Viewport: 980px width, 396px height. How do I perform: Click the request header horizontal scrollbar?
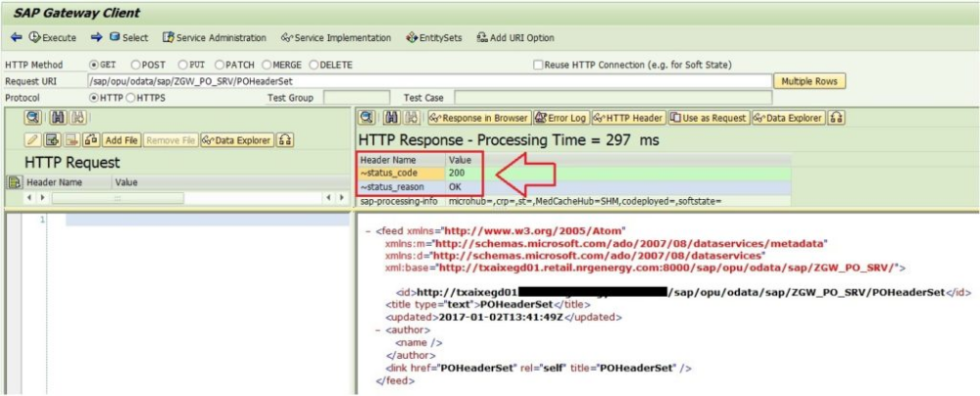[x=119, y=198]
